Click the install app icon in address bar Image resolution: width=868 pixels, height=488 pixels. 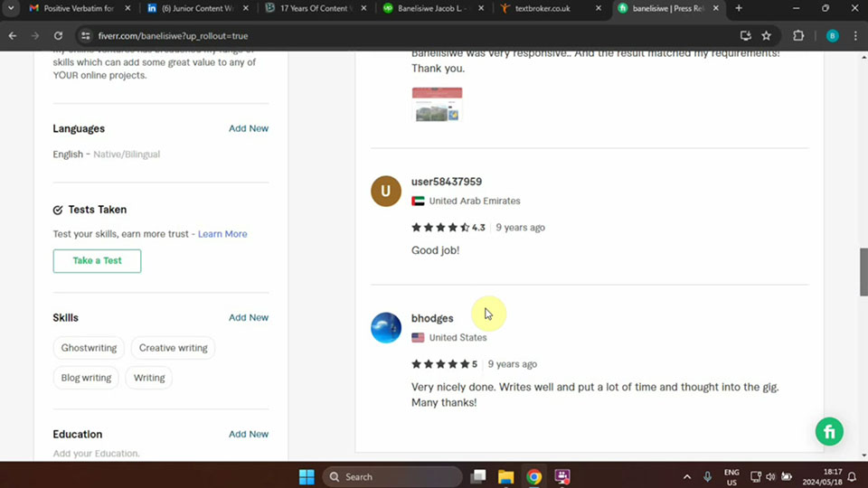point(745,36)
